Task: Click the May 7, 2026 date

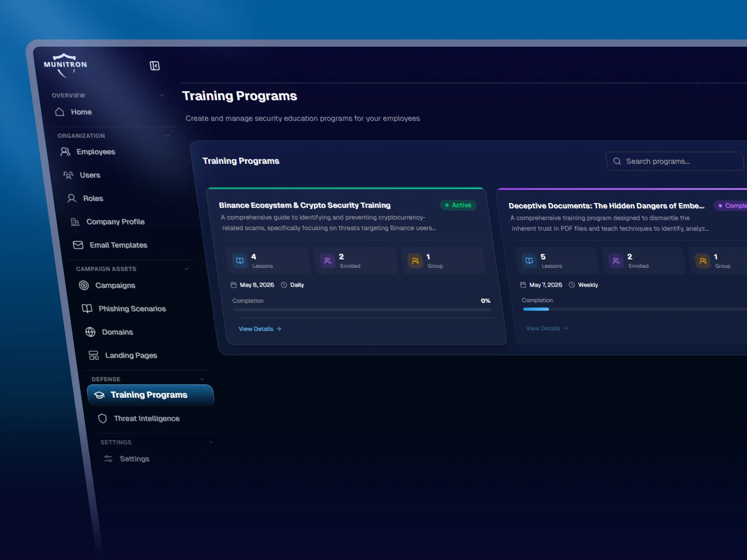Action: (546, 285)
